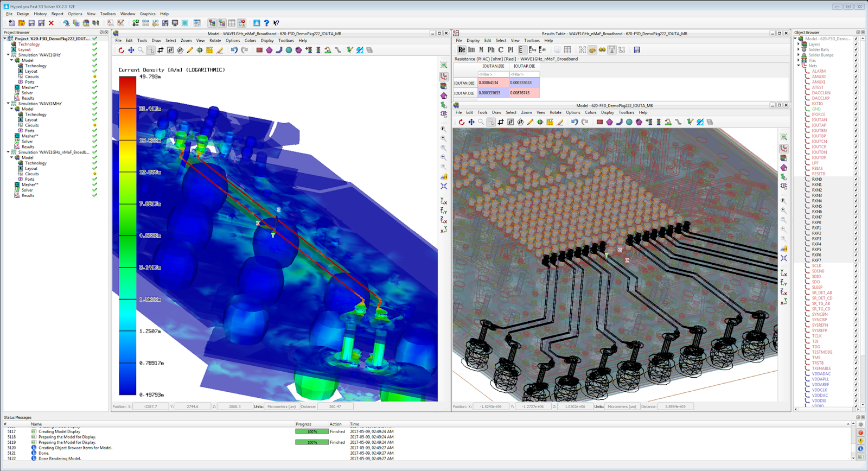Expand the Vias node in Object Browser
This screenshot has width=868, height=471.
point(799,61)
